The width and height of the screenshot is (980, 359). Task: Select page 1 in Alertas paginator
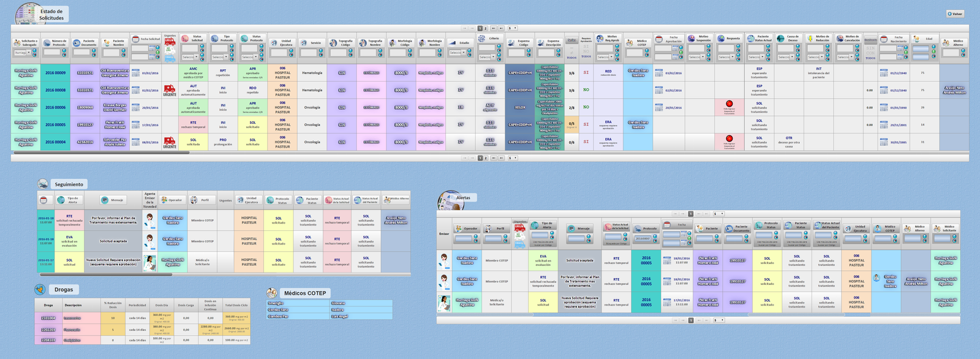(x=690, y=214)
